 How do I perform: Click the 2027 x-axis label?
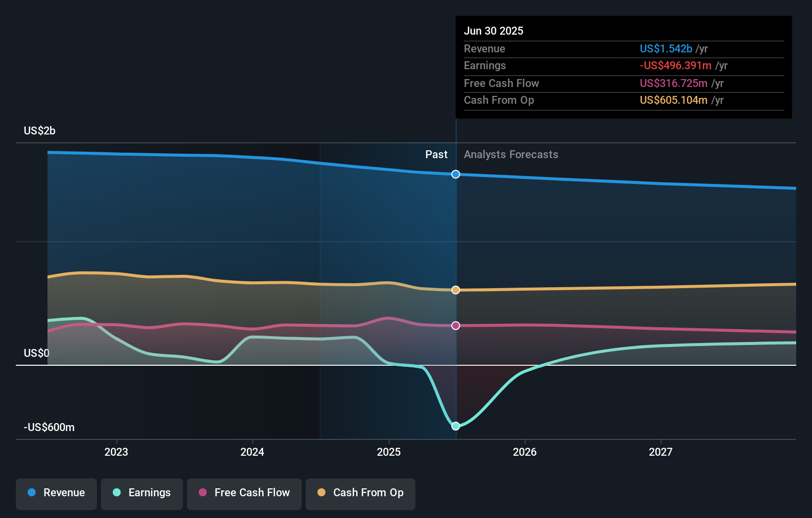pyautogui.click(x=661, y=452)
